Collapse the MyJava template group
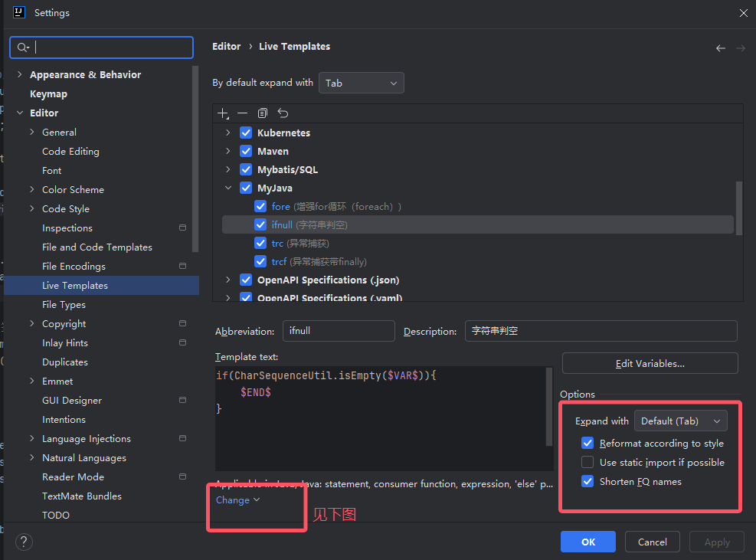The image size is (756, 560). (228, 188)
